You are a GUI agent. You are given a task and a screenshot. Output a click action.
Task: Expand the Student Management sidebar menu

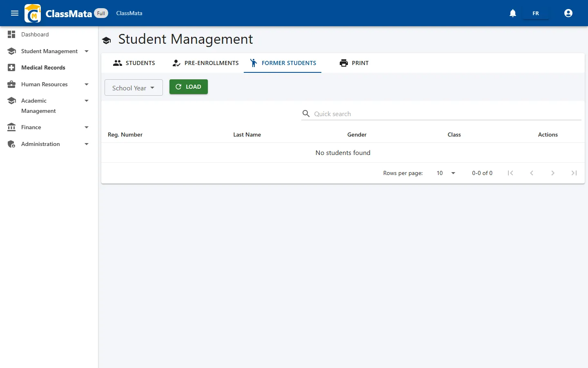pyautogui.click(x=49, y=51)
